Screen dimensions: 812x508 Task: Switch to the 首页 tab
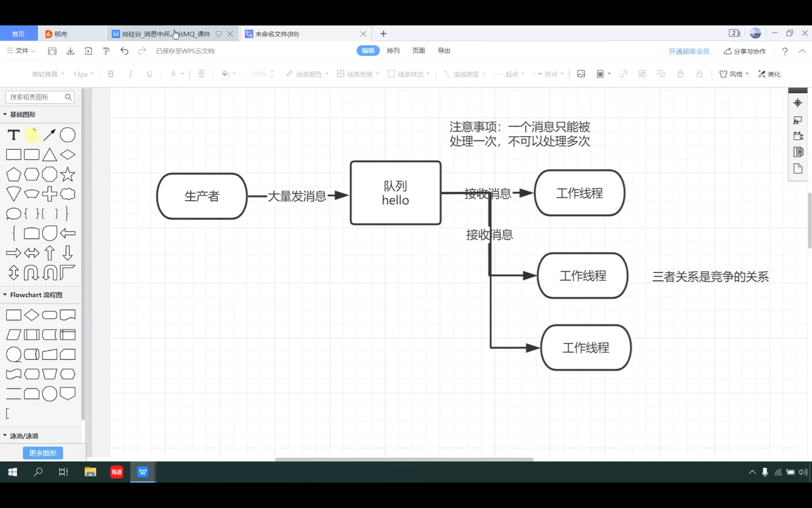tap(18, 34)
